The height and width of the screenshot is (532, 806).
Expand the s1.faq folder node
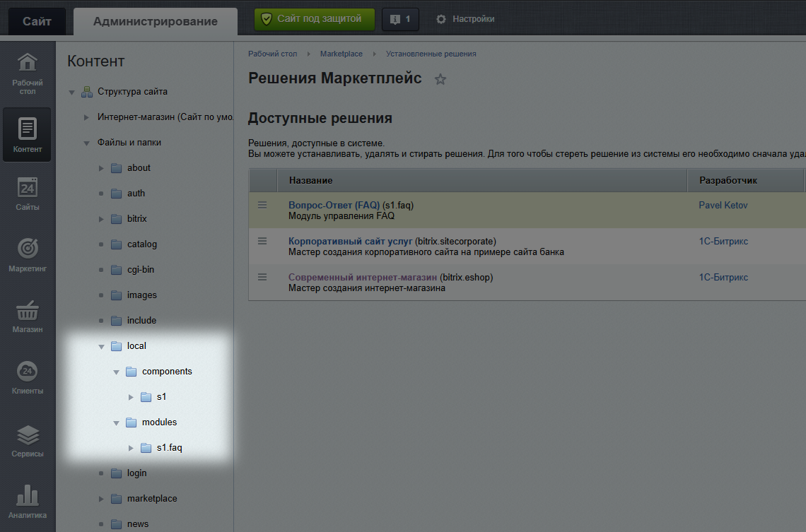coord(131,448)
